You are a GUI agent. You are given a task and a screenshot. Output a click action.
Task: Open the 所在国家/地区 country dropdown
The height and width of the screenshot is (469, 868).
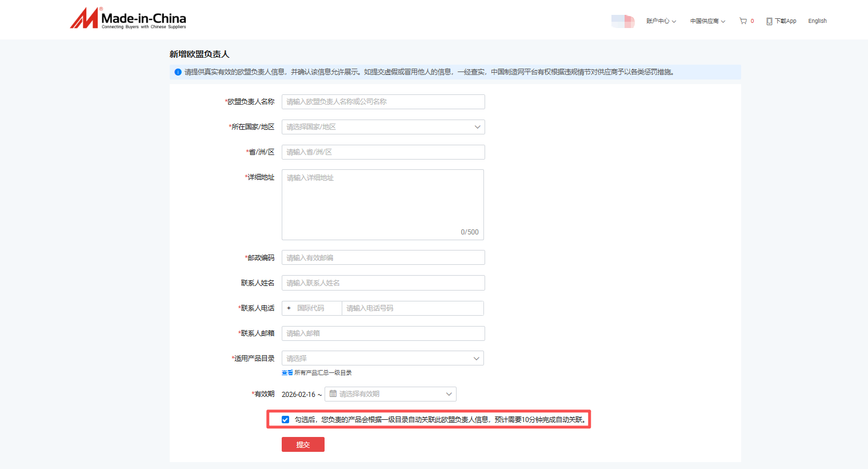coord(383,126)
